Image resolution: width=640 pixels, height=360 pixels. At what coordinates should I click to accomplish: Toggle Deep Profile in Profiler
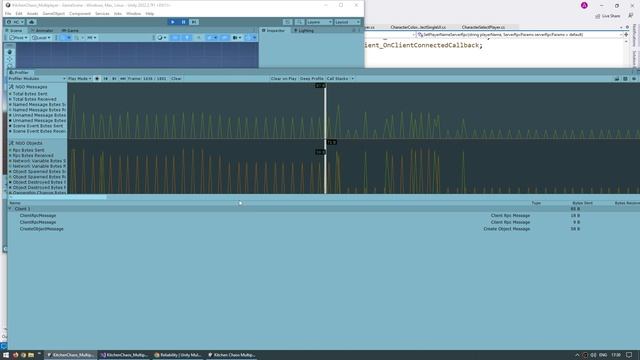point(311,78)
